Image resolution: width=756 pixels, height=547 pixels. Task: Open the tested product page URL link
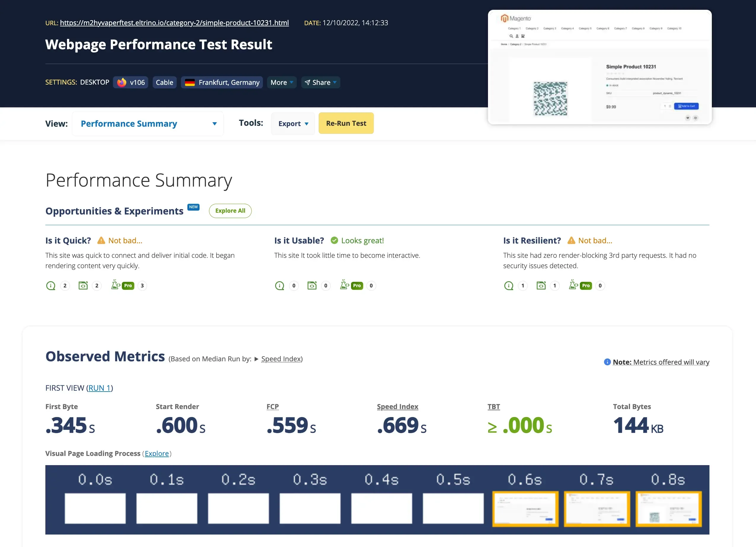tap(174, 23)
